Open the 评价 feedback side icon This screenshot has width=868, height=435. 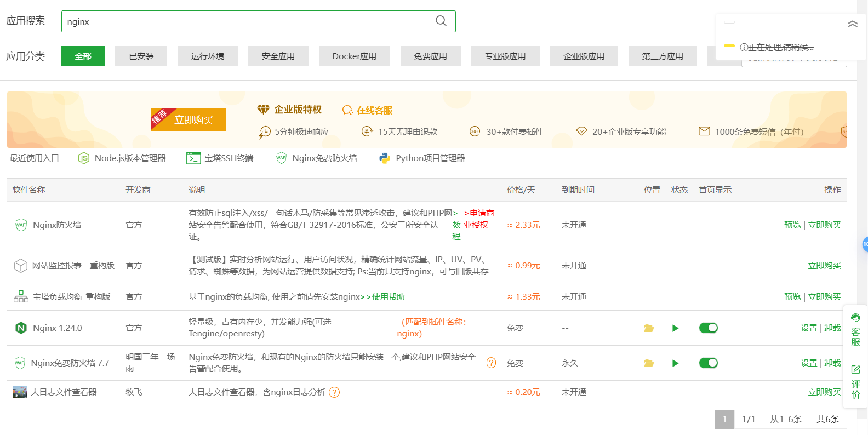click(x=855, y=382)
